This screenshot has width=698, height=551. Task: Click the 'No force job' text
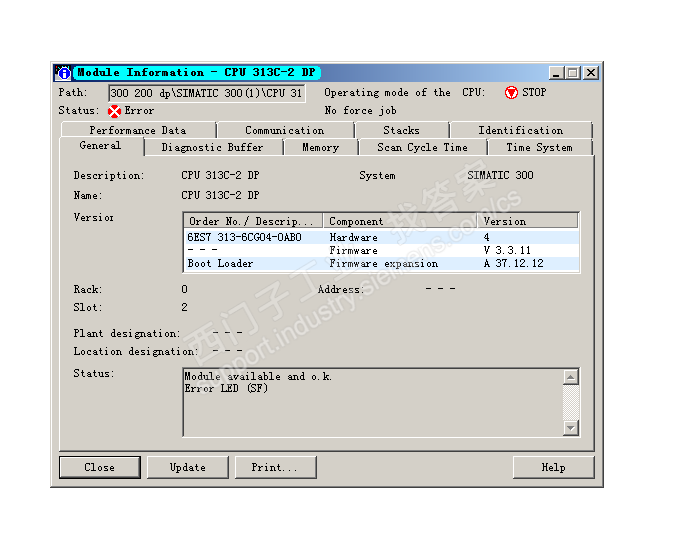[x=360, y=110]
